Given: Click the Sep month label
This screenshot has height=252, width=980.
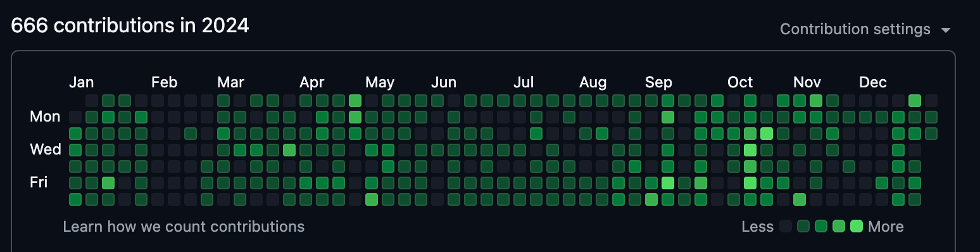Looking at the screenshot, I should 658,82.
